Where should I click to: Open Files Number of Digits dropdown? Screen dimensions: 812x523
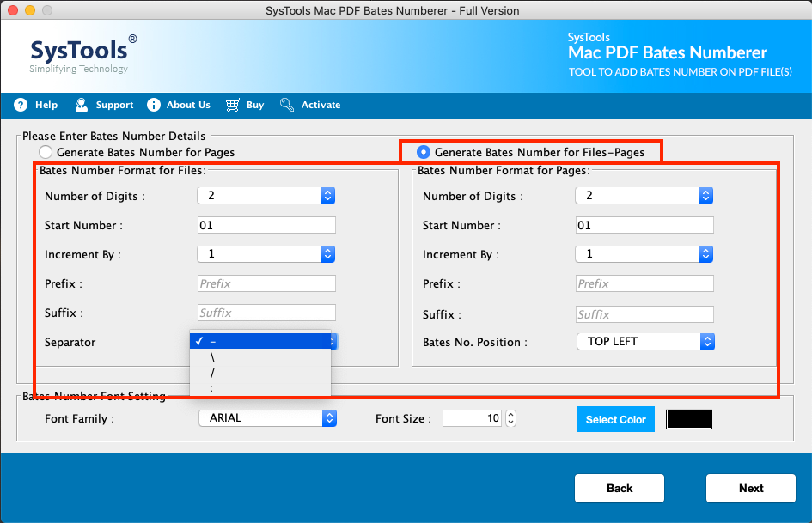click(x=266, y=196)
